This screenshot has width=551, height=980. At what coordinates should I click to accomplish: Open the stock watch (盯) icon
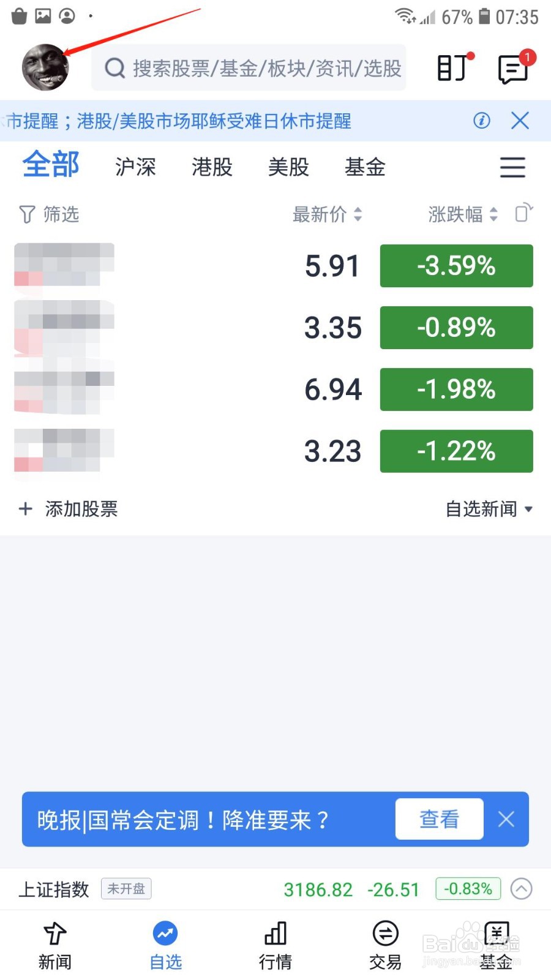click(x=453, y=67)
